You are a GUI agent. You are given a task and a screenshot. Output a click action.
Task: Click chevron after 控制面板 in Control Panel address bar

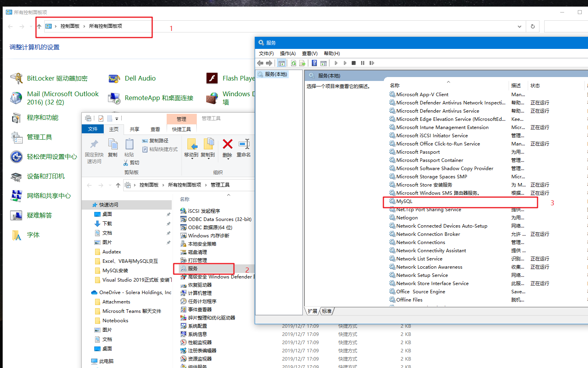tap(84, 26)
